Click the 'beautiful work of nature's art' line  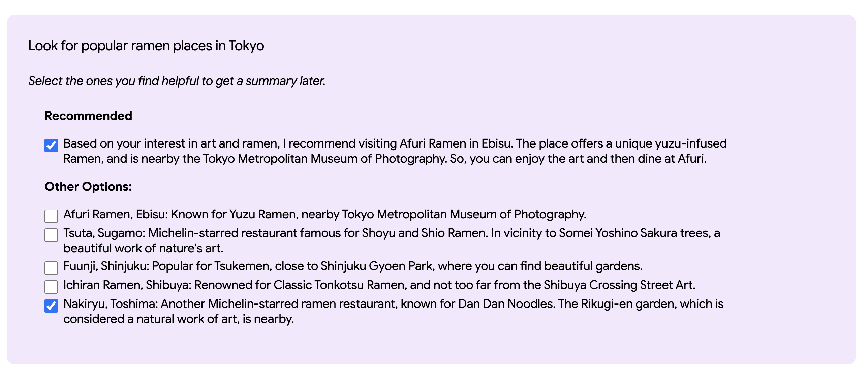point(143,248)
